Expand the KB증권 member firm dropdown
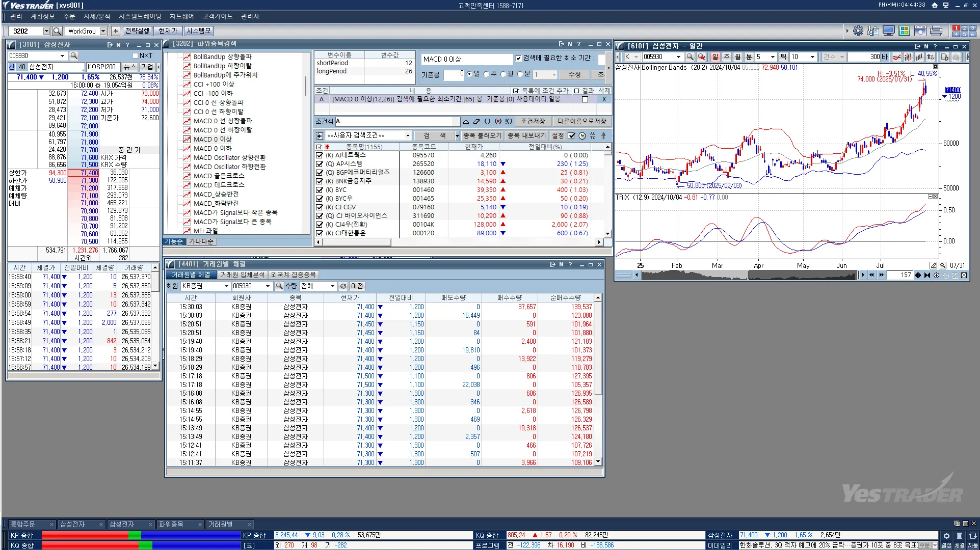The width and height of the screenshot is (980, 550). (x=226, y=286)
